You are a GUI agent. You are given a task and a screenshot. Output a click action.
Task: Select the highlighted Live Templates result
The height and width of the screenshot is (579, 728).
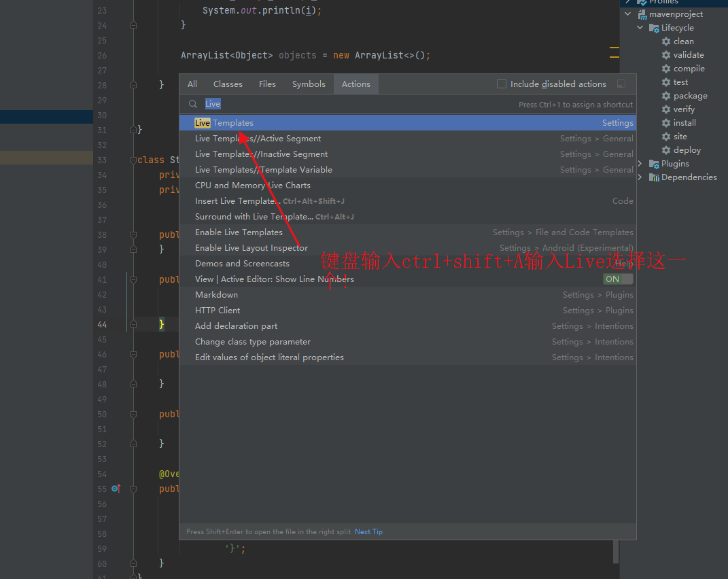click(x=408, y=122)
